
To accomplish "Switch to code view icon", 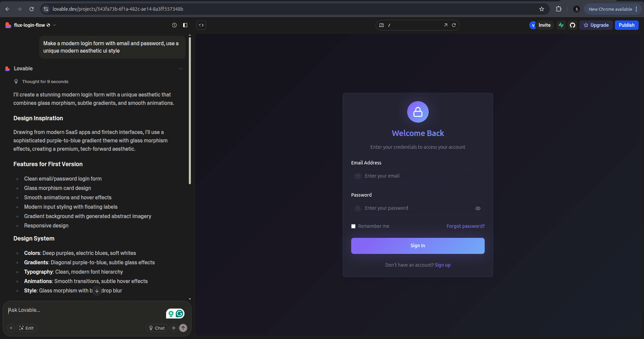I will click(201, 25).
